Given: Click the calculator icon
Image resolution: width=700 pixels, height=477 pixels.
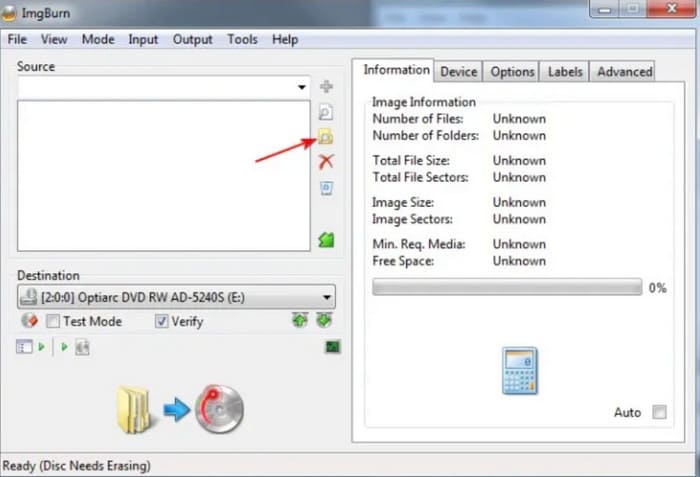Looking at the screenshot, I should 520,371.
